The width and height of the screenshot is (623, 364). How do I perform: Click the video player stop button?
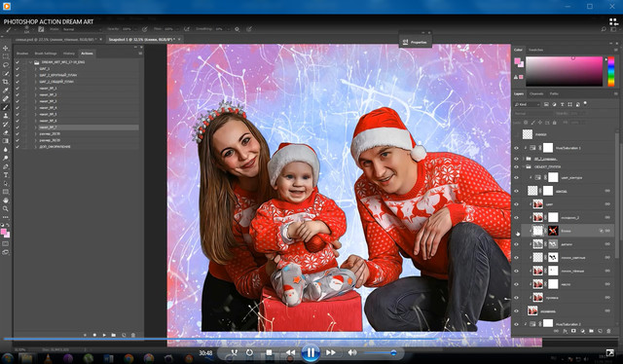point(269,352)
